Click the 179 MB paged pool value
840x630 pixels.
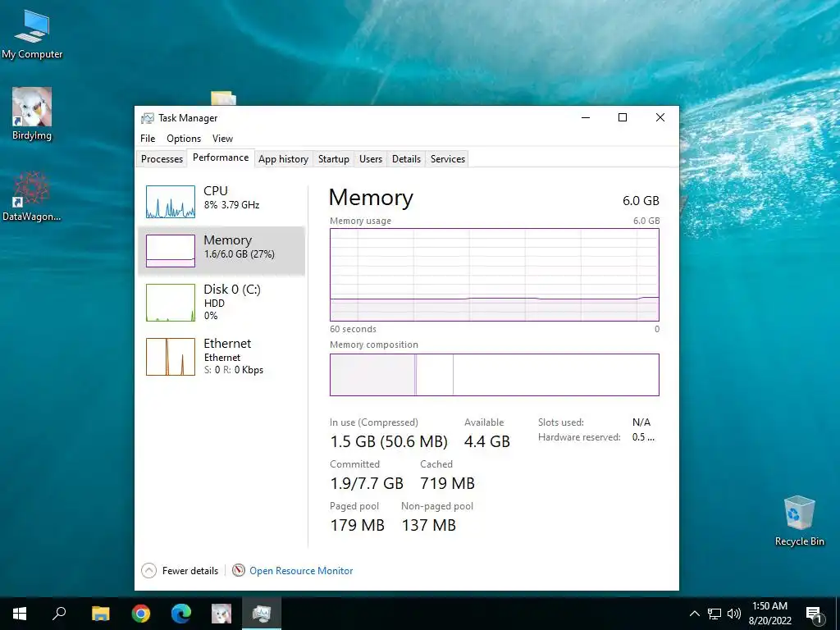[x=358, y=525]
